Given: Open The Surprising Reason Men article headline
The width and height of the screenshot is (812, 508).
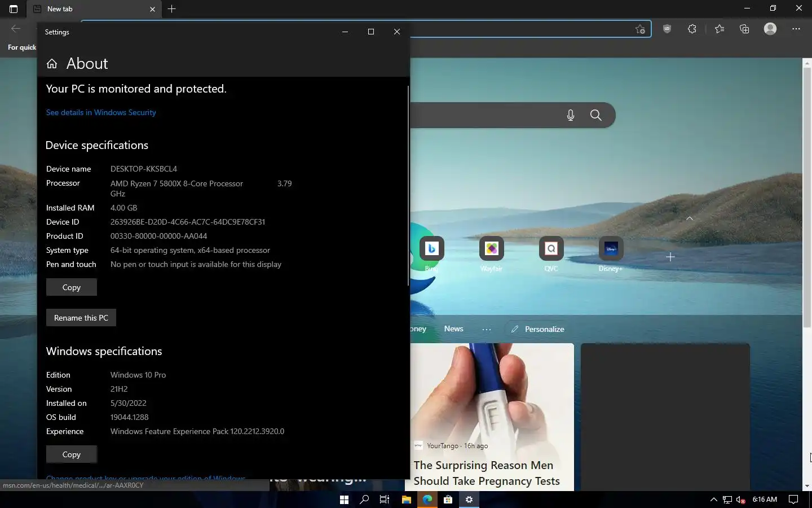Looking at the screenshot, I should tap(487, 473).
